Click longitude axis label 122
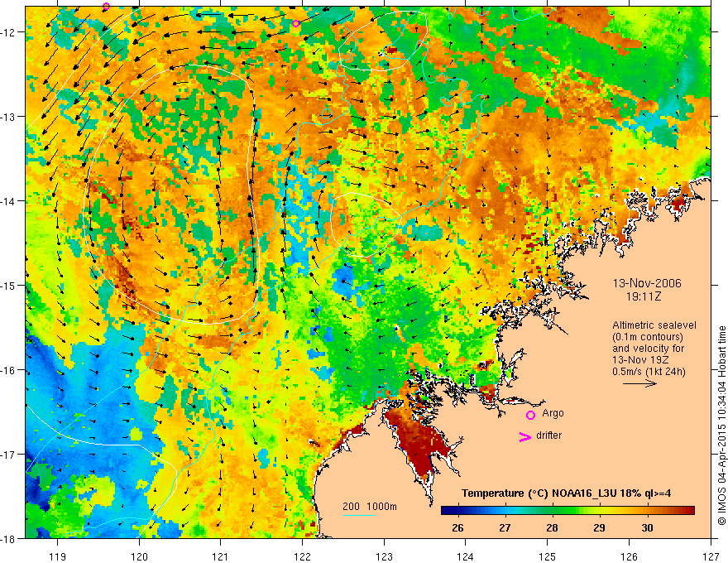The image size is (728, 563). (302, 556)
